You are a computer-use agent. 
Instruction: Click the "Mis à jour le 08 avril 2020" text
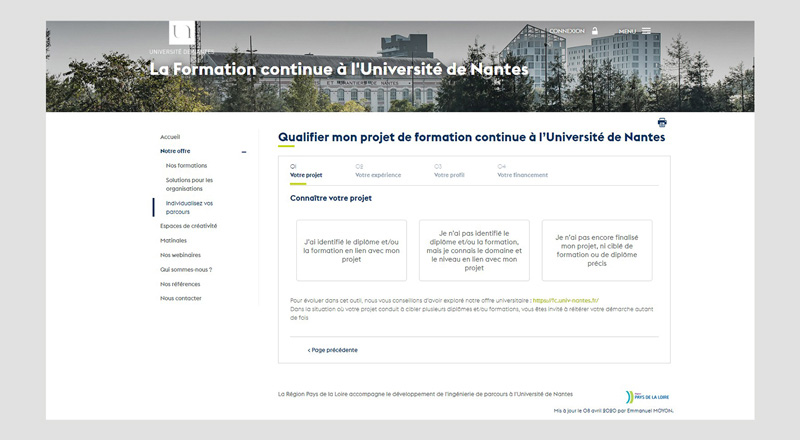[614, 410]
